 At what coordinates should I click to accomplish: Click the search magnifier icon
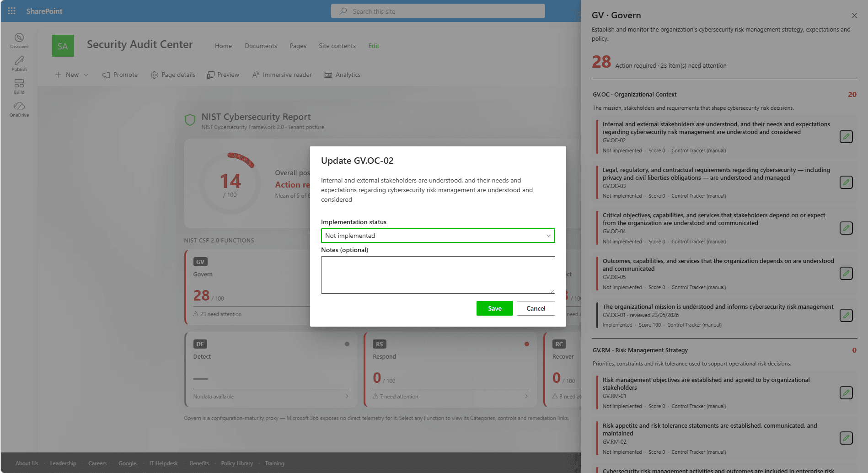pyautogui.click(x=343, y=11)
